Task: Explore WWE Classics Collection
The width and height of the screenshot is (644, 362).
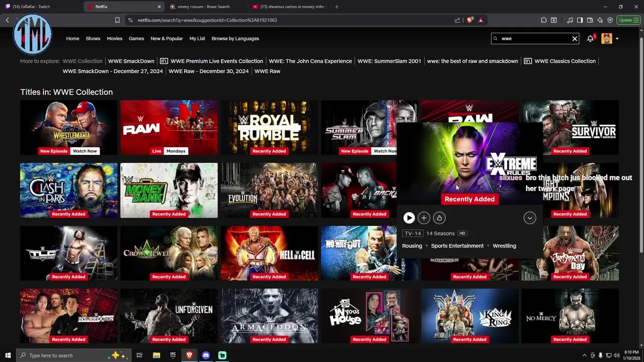Action: 565,61
